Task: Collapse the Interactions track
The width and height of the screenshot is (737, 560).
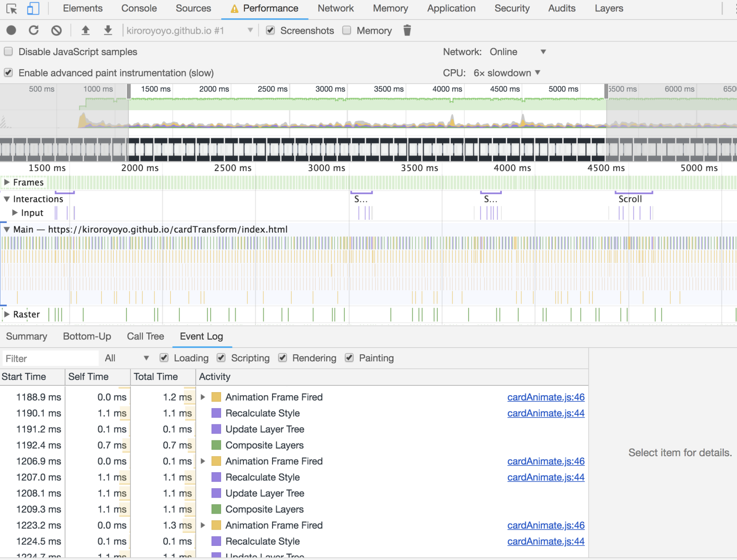Action: (7, 199)
